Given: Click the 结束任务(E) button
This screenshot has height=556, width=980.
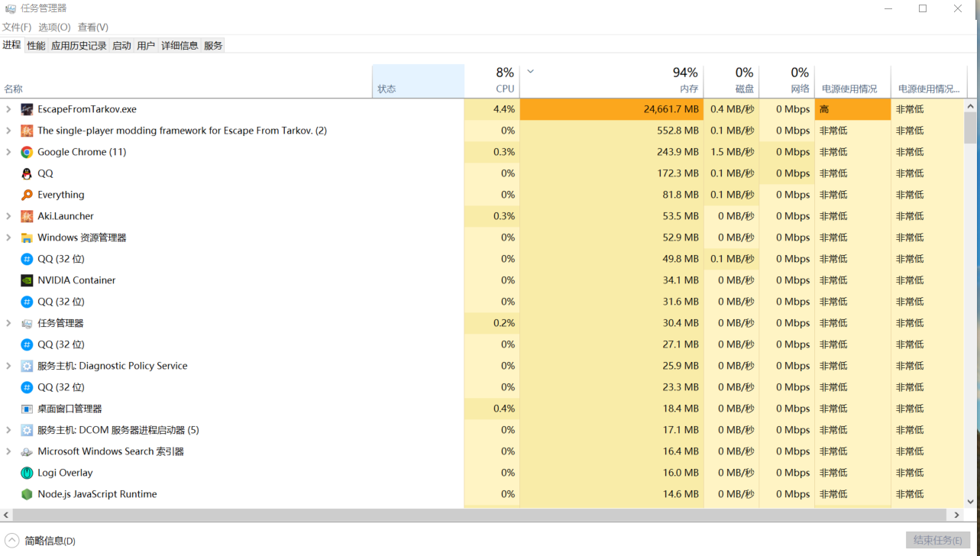Looking at the screenshot, I should [938, 540].
